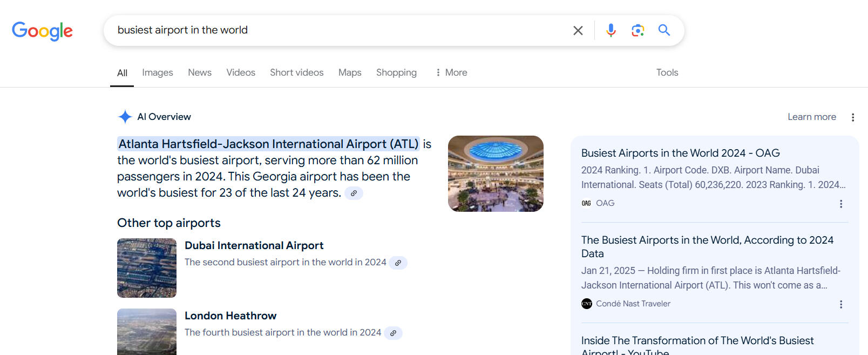868x355 pixels.
Task: Click the London Heathrow heading
Action: (x=230, y=316)
